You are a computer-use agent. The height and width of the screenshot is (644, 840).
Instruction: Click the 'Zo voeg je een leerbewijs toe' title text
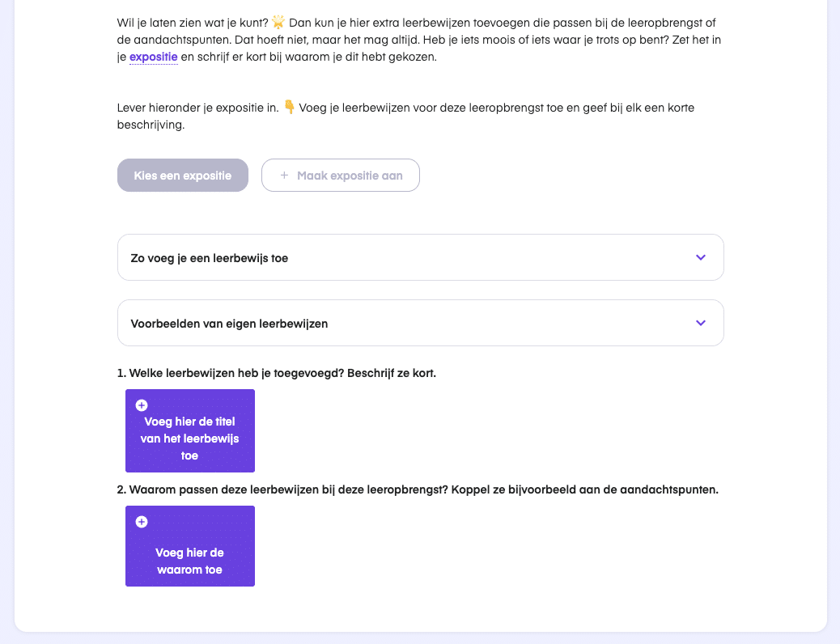210,258
